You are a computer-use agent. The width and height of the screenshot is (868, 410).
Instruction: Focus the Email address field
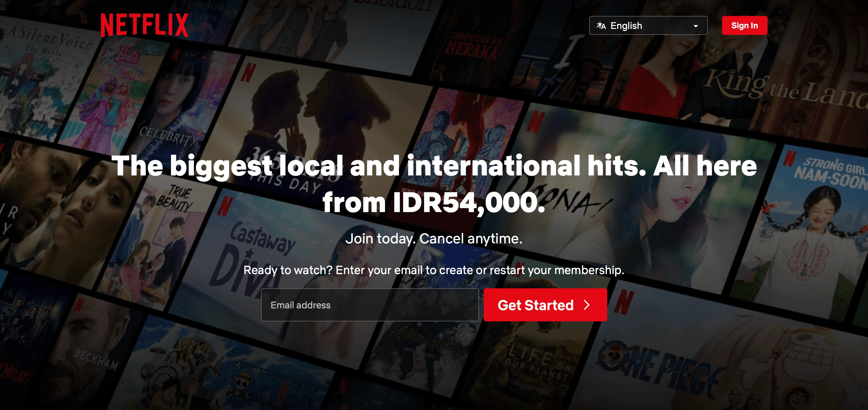(370, 305)
